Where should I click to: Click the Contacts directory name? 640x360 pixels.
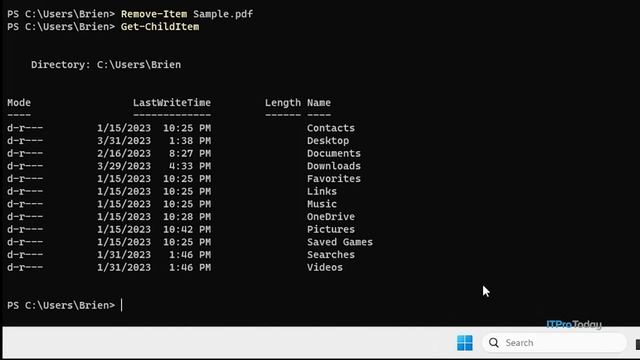click(x=331, y=128)
